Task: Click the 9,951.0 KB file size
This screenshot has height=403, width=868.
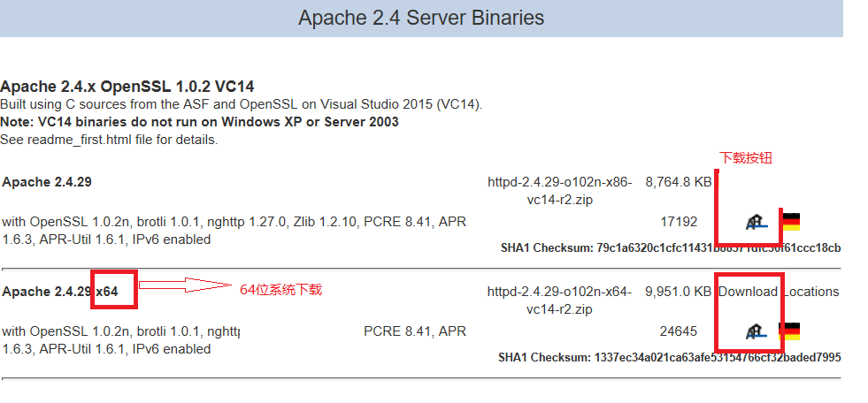Action: pyautogui.click(x=678, y=292)
